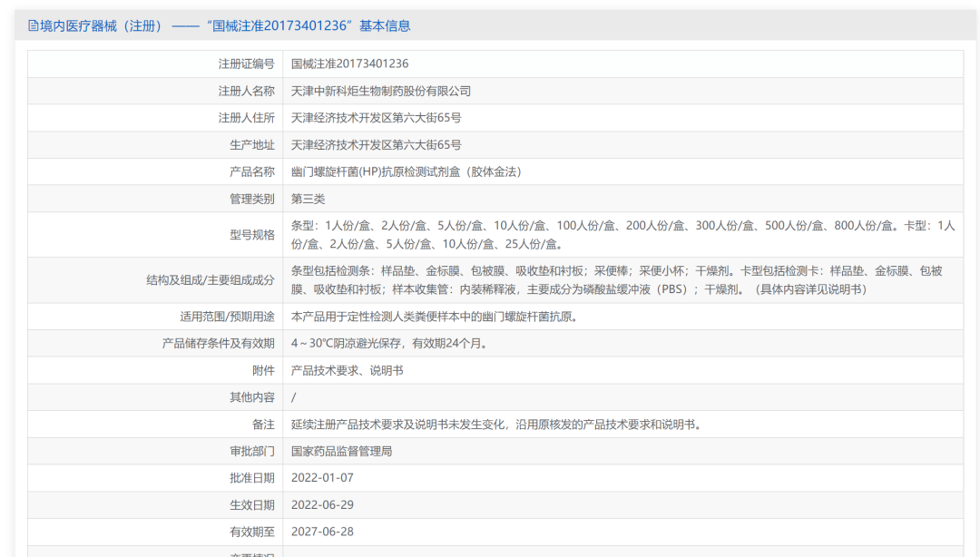This screenshot has height=557, width=980.
Task: Click the address value in the 生产地址 row
Action: tap(376, 145)
